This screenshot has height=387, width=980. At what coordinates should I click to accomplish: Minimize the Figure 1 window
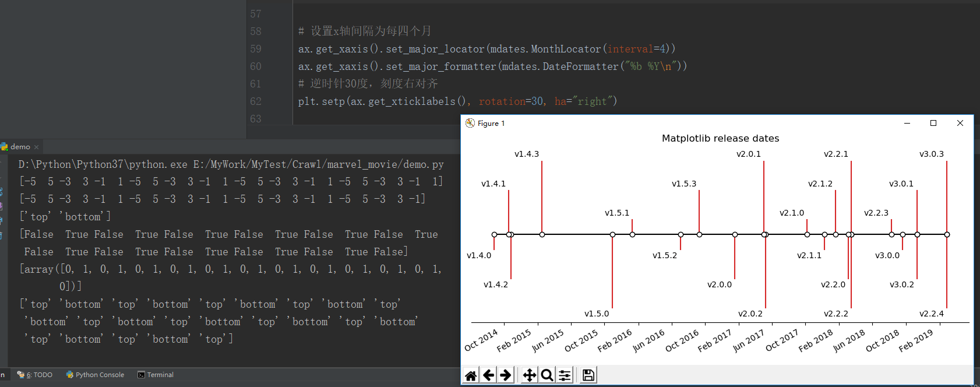click(x=907, y=123)
